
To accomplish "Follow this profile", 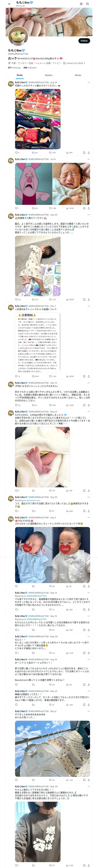I will (84, 41).
